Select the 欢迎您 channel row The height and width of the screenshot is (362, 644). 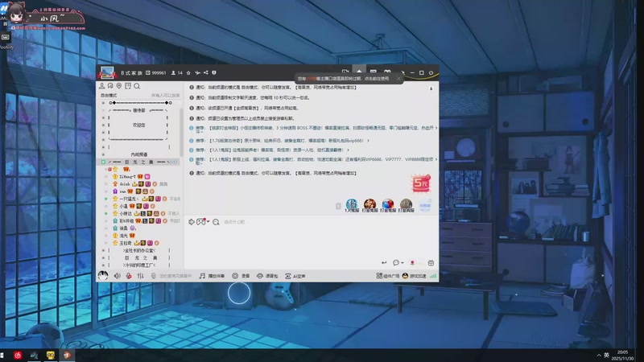pos(138,125)
